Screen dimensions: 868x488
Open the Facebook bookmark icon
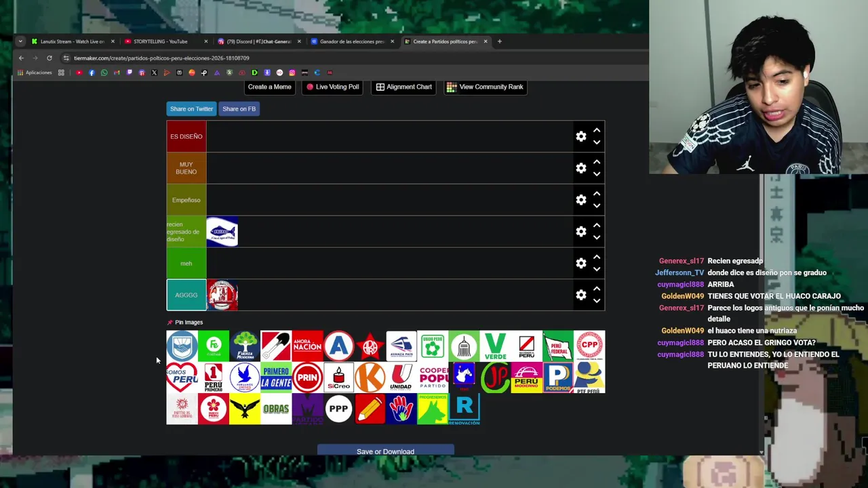pyautogui.click(x=92, y=73)
